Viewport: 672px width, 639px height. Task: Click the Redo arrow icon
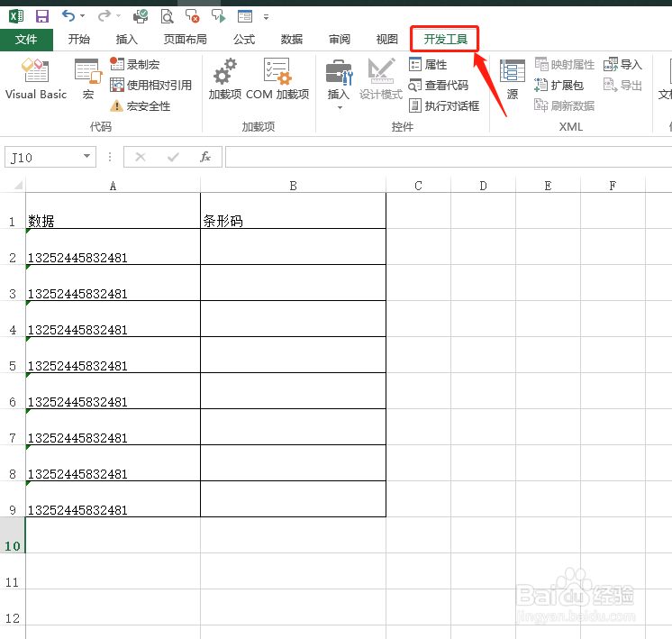coord(104,16)
